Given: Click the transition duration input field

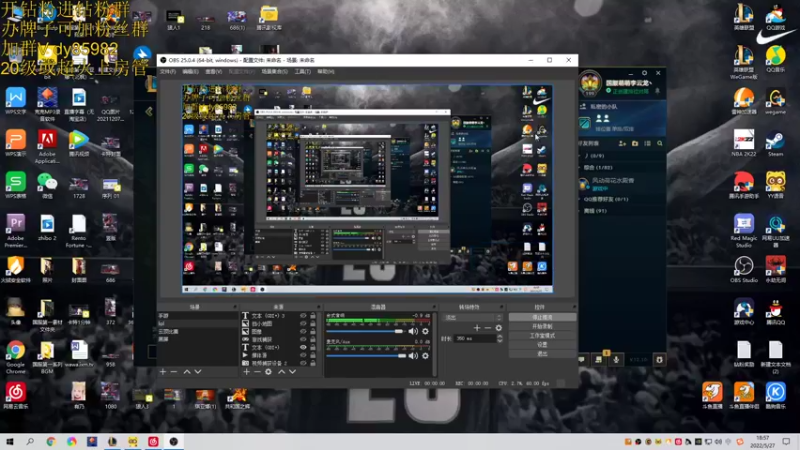Looking at the screenshot, I should click(474, 338).
